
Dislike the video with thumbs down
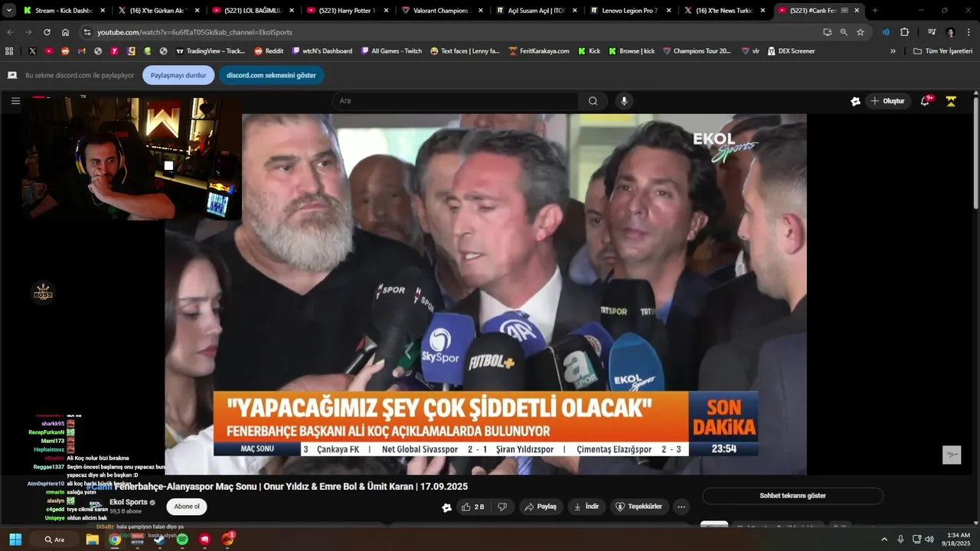[x=502, y=507]
